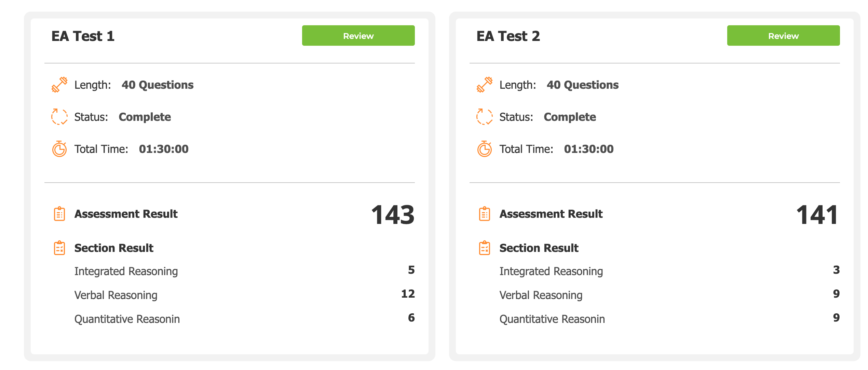Select the EA Test 2 title
The height and width of the screenshot is (370, 868).
tap(508, 36)
